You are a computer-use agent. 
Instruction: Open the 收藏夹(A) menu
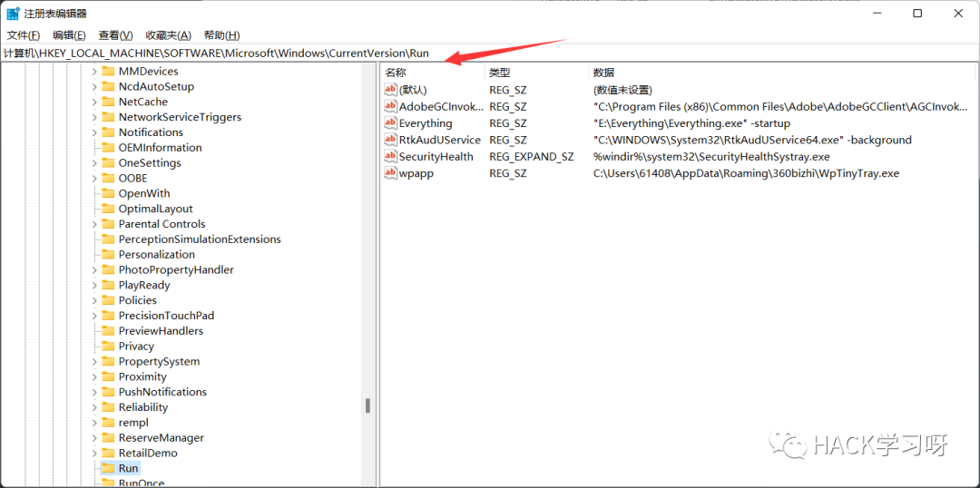[168, 35]
